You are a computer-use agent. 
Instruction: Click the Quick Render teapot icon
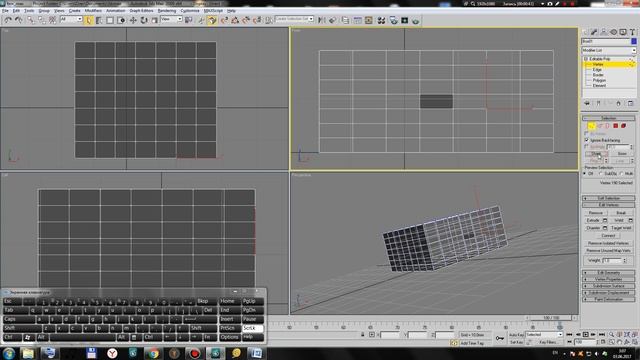pos(416,20)
